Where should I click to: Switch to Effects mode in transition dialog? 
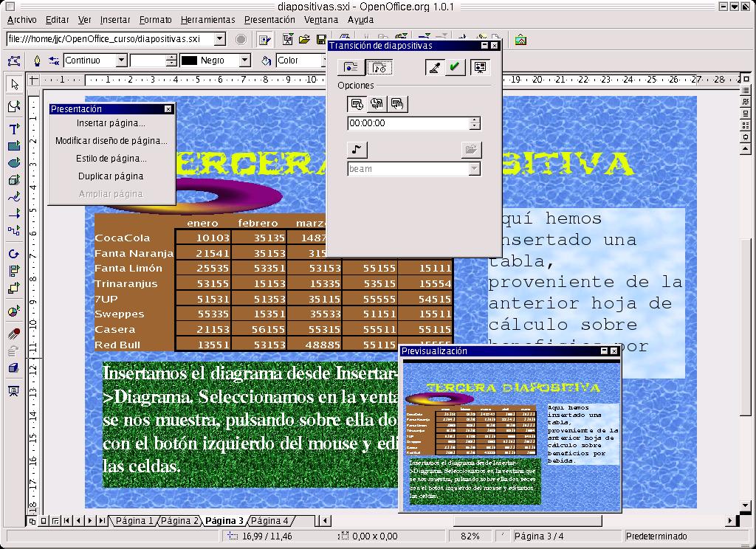coord(351,67)
